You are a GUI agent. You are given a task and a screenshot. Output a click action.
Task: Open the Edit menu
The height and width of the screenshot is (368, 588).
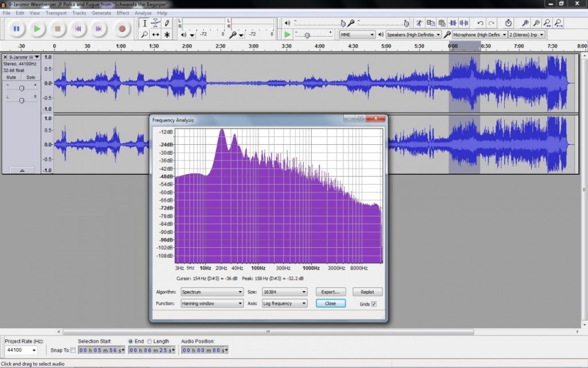click(20, 13)
